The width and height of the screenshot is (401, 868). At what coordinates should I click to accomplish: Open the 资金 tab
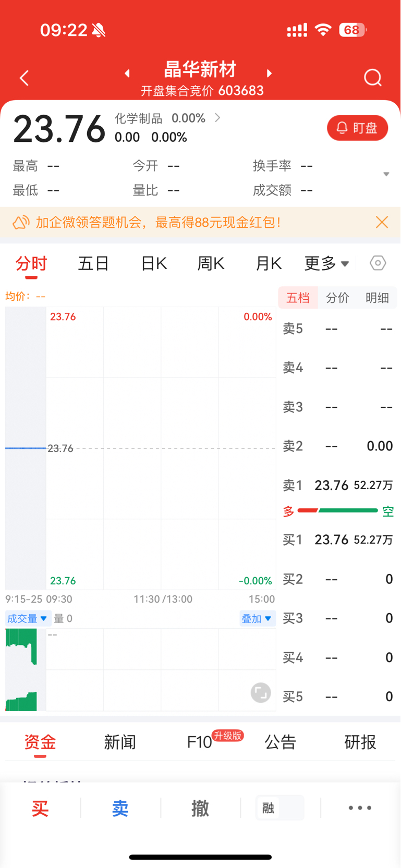(40, 742)
